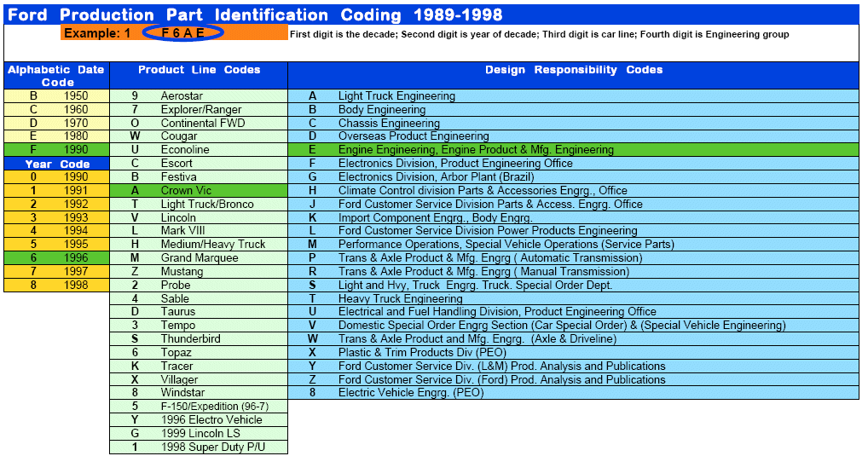Click the highlighted 'F' decade code cell

tap(34, 149)
